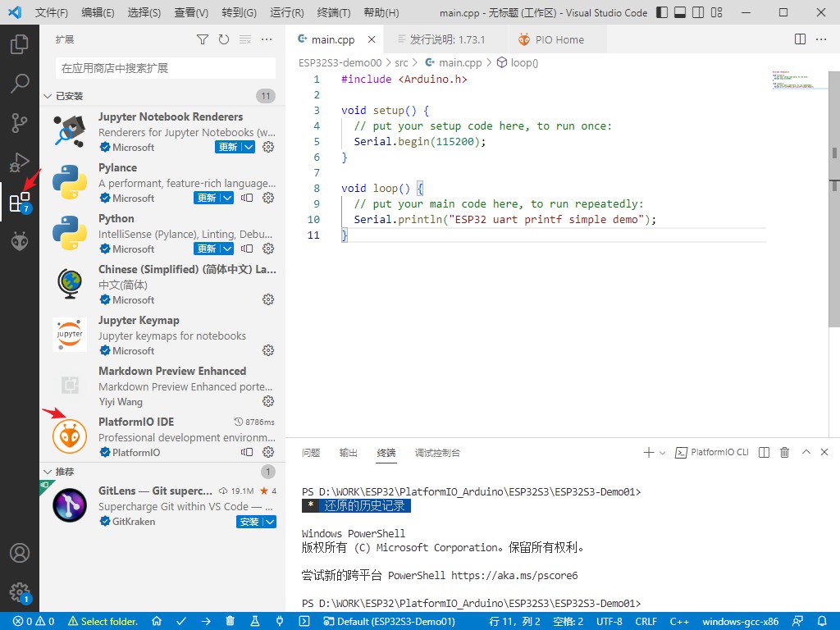
Task: Click the PlatformIO Build checkmark in status bar
Action: (x=181, y=622)
